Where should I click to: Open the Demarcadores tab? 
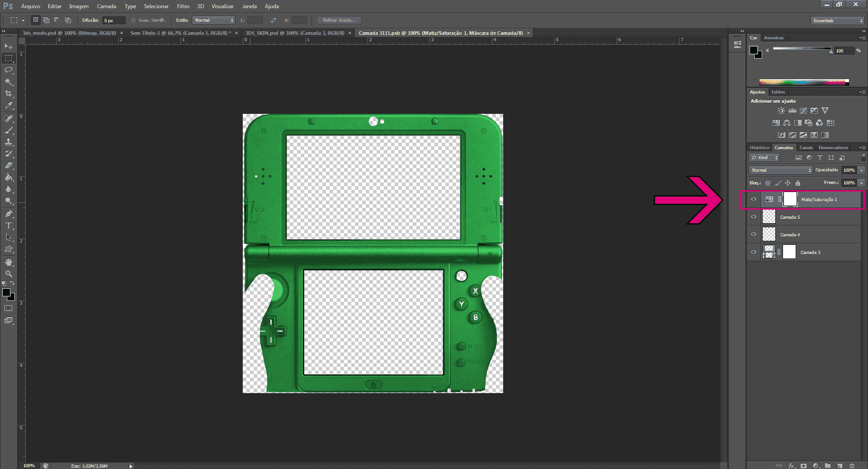tap(833, 148)
